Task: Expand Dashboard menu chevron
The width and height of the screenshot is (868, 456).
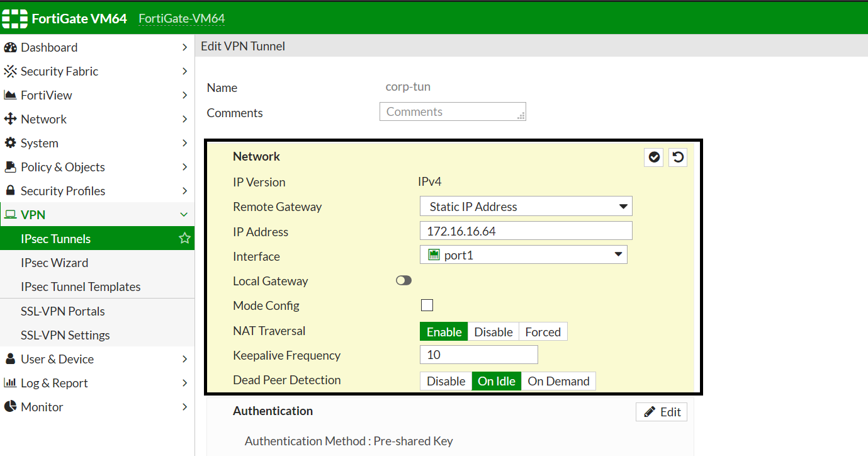Action: pos(184,47)
